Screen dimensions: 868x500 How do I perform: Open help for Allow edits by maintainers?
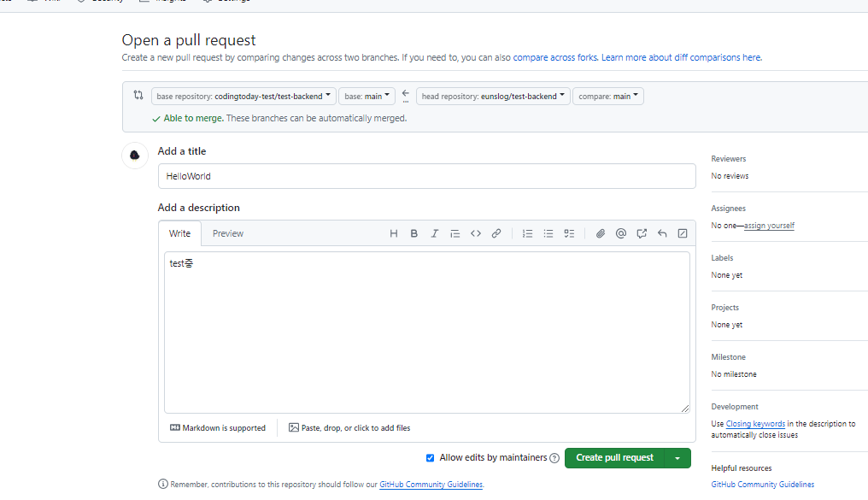(554, 458)
